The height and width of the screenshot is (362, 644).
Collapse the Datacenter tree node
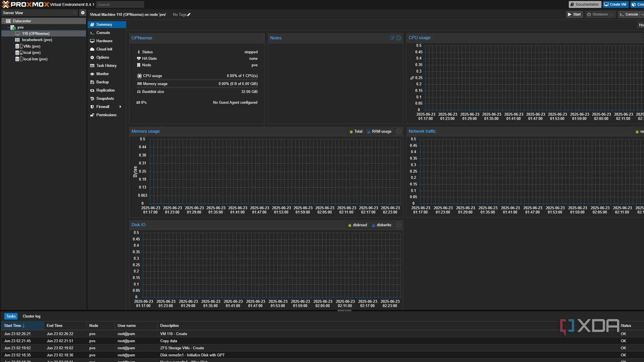point(4,21)
